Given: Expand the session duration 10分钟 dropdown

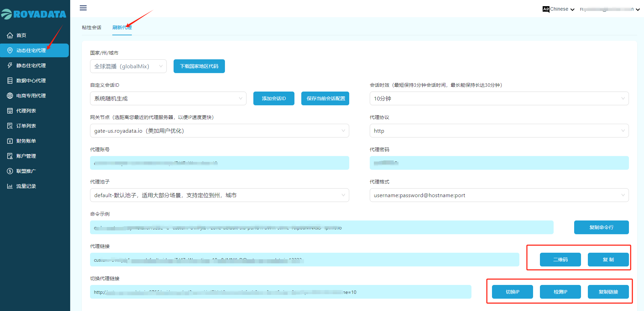Looking at the screenshot, I should coord(499,98).
